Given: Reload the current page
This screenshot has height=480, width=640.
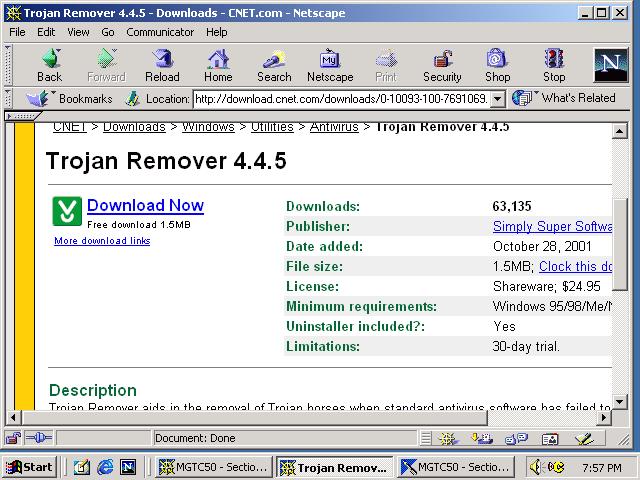Looking at the screenshot, I should coord(162,65).
